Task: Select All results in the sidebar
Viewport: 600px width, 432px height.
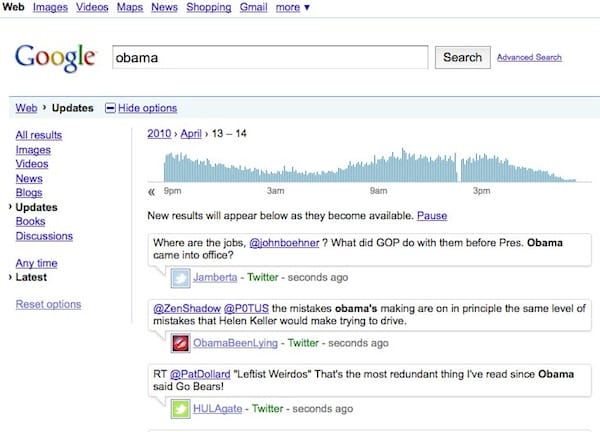Action: (x=39, y=135)
